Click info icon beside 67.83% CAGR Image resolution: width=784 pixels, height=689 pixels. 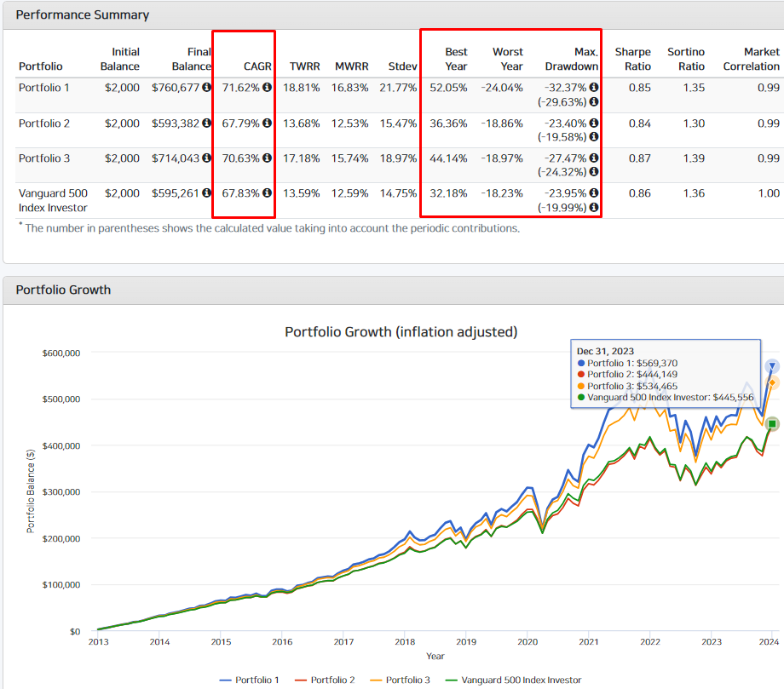tap(267, 192)
